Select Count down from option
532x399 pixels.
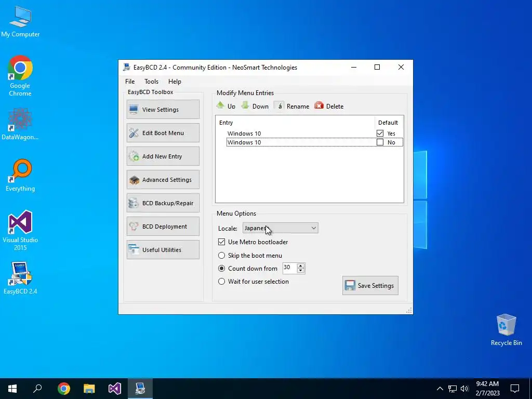tap(221, 269)
